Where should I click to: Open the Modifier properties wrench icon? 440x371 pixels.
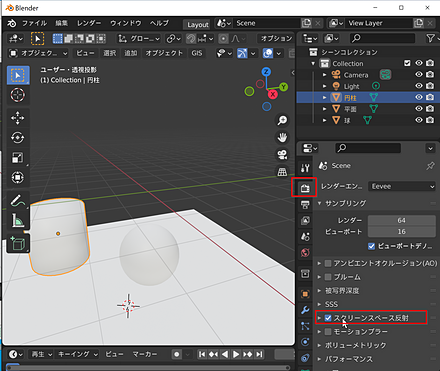305,310
